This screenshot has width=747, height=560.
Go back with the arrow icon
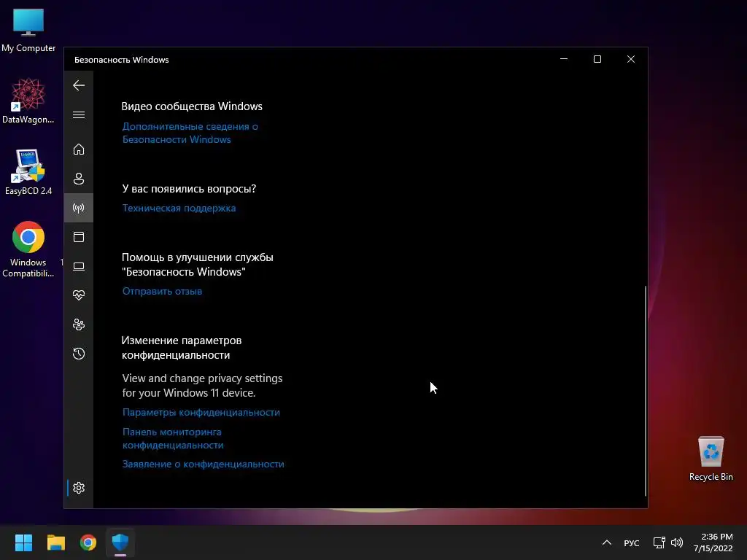pyautogui.click(x=79, y=86)
